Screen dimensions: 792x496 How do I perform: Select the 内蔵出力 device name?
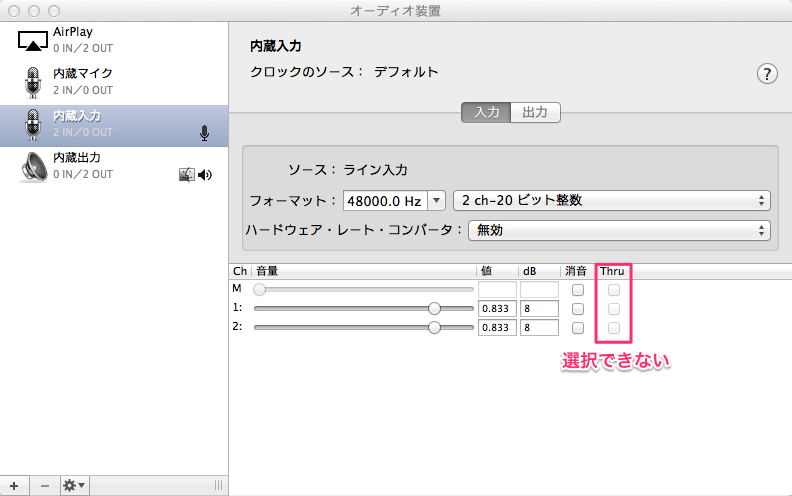(x=77, y=158)
